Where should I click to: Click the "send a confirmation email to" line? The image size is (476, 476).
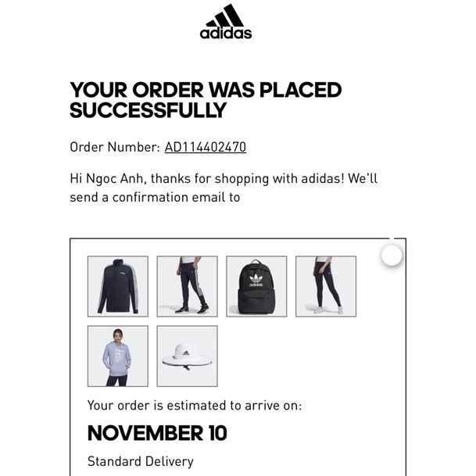pyautogui.click(x=155, y=197)
